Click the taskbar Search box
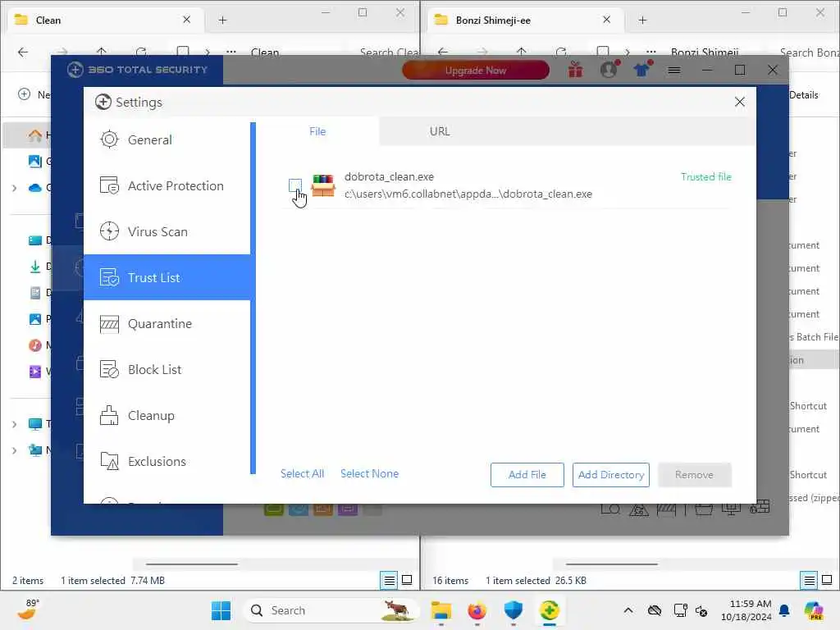 point(330,610)
